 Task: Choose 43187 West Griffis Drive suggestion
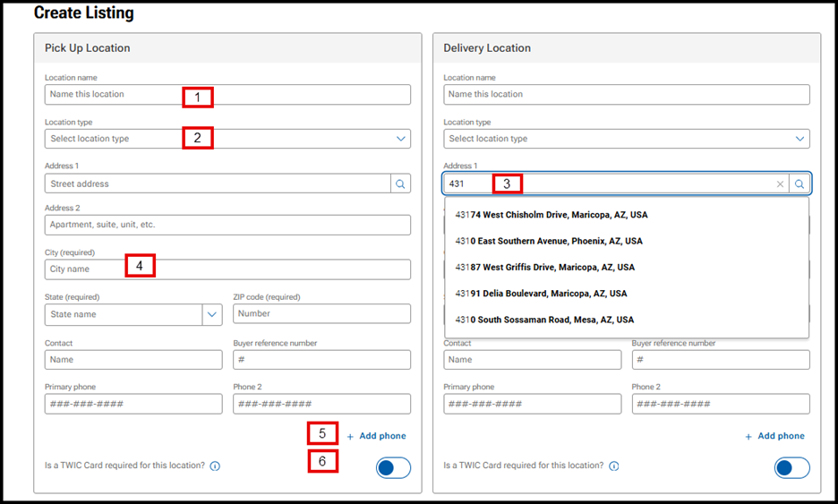[545, 267]
